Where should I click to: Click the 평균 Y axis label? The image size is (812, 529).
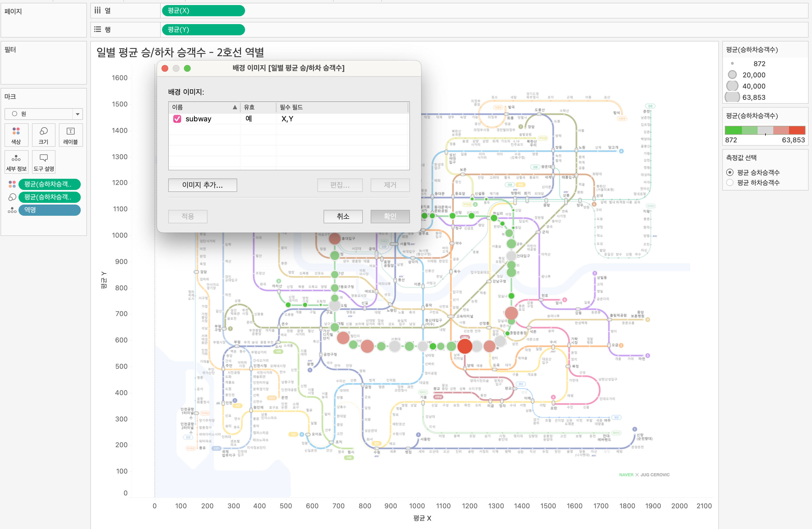click(104, 280)
